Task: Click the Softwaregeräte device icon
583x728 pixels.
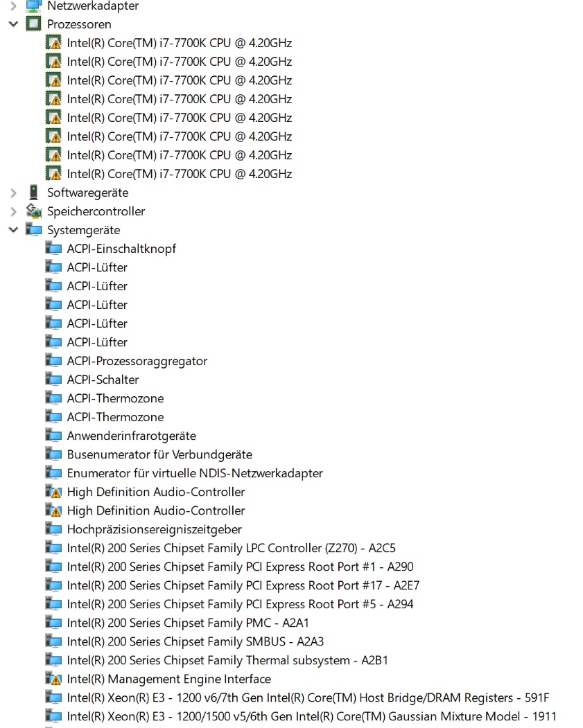Action: (33, 192)
